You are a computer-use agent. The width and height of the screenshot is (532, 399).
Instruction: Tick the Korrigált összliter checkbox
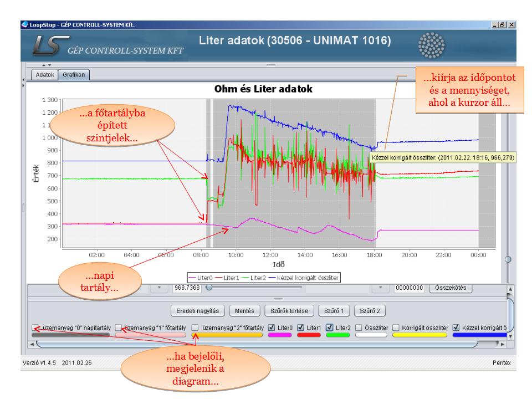pos(396,328)
